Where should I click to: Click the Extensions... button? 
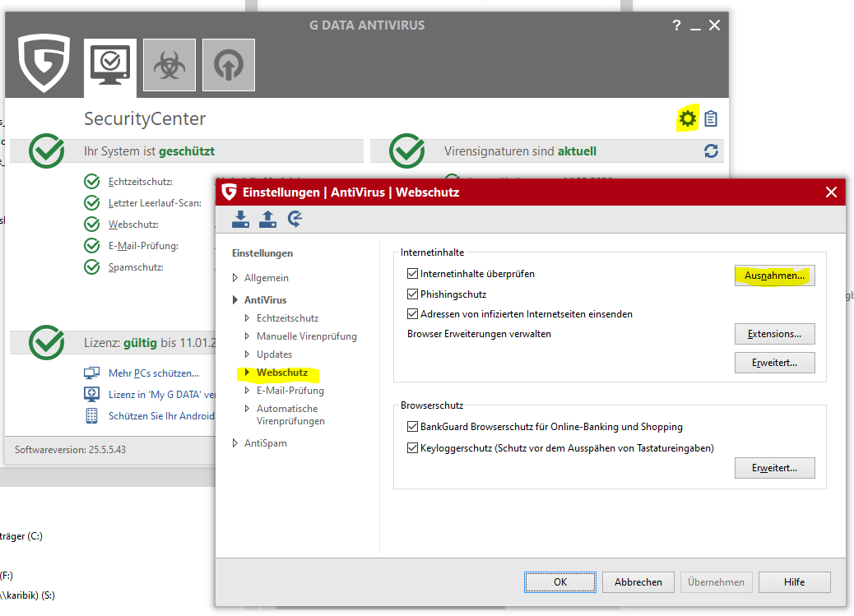(774, 334)
